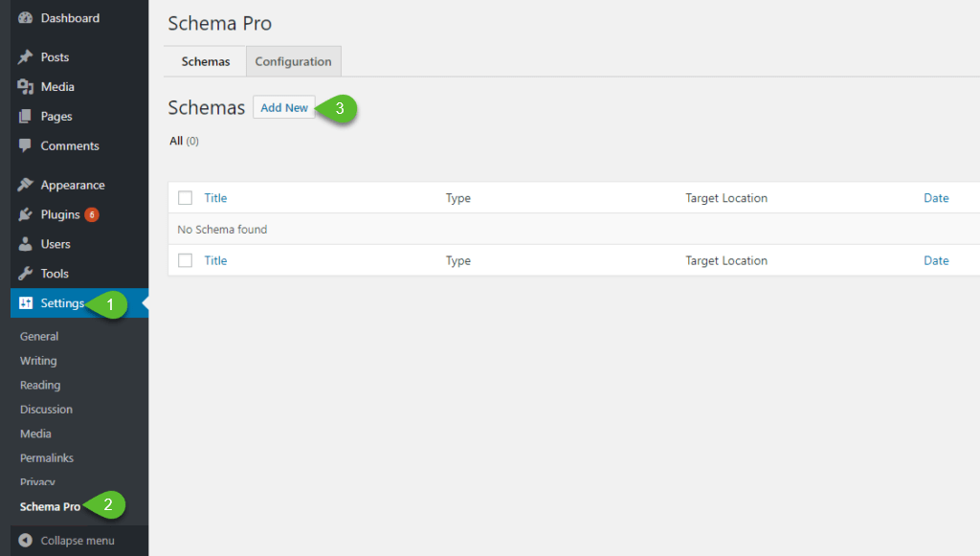Click the Media library icon in main menu
Viewport: 980px width, 556px height.
[x=25, y=87]
